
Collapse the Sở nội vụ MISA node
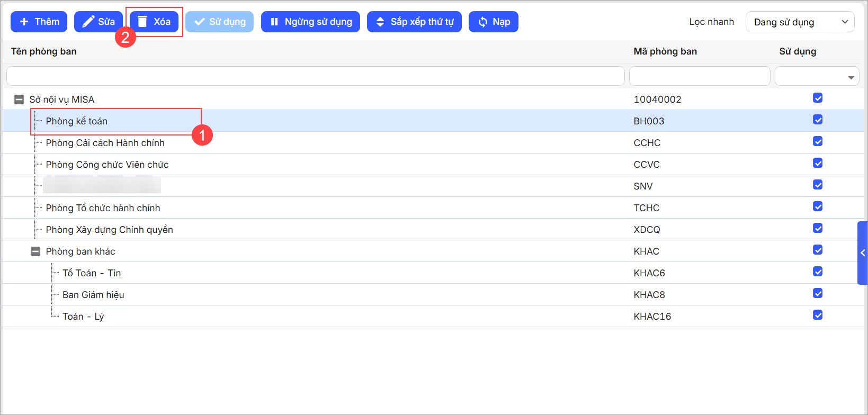pos(19,100)
